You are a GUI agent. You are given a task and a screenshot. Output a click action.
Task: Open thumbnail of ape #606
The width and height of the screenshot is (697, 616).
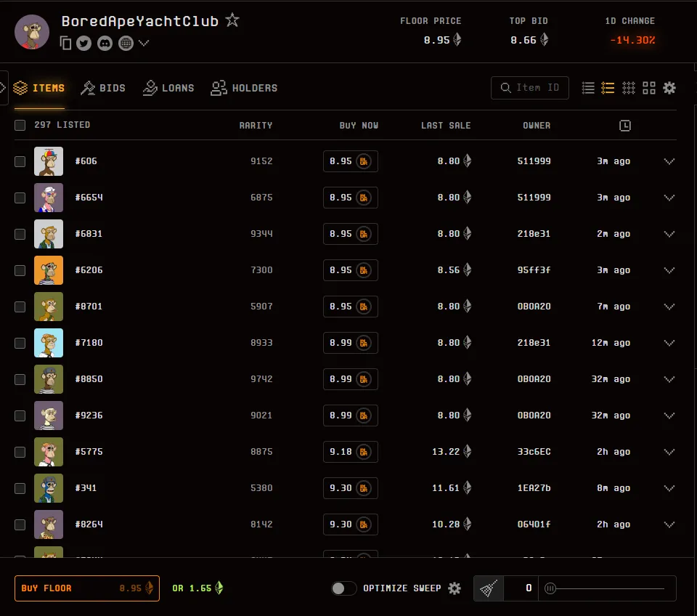tap(49, 161)
